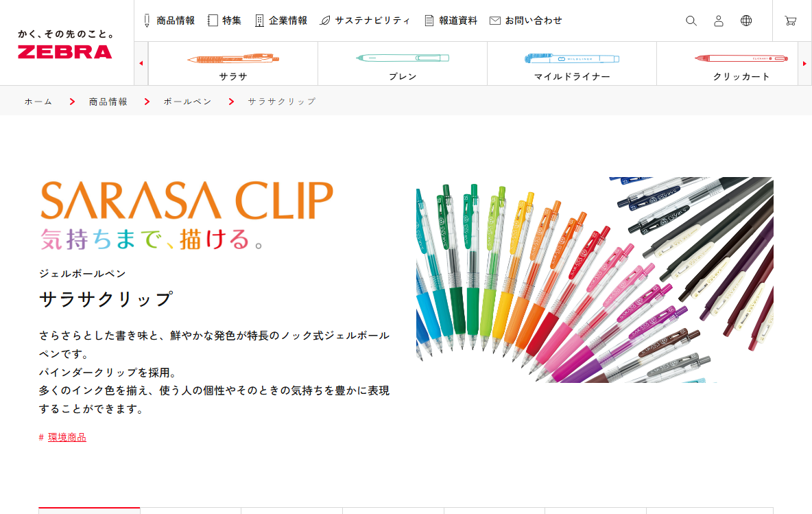Viewport: 812px width, 514px height.
Task: Click the left red carousel arrow
Action: (x=141, y=63)
